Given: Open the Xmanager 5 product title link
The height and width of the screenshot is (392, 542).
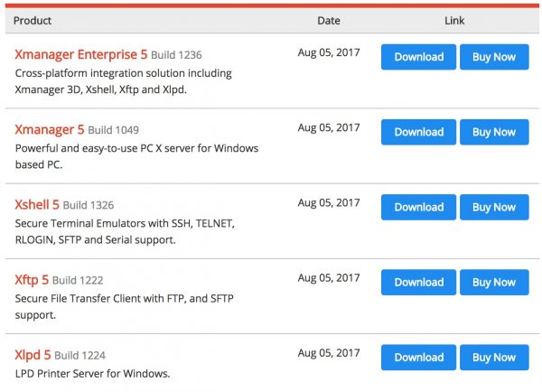Looking at the screenshot, I should pos(50,130).
